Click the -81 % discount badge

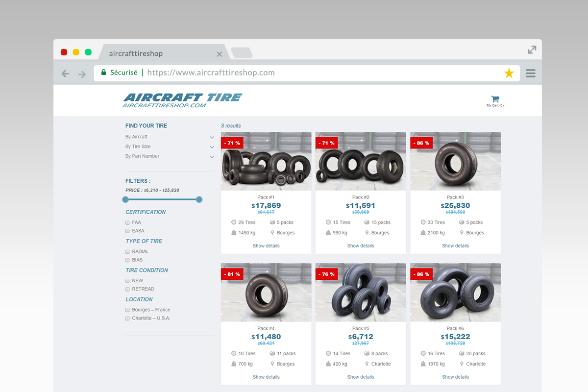click(x=232, y=274)
